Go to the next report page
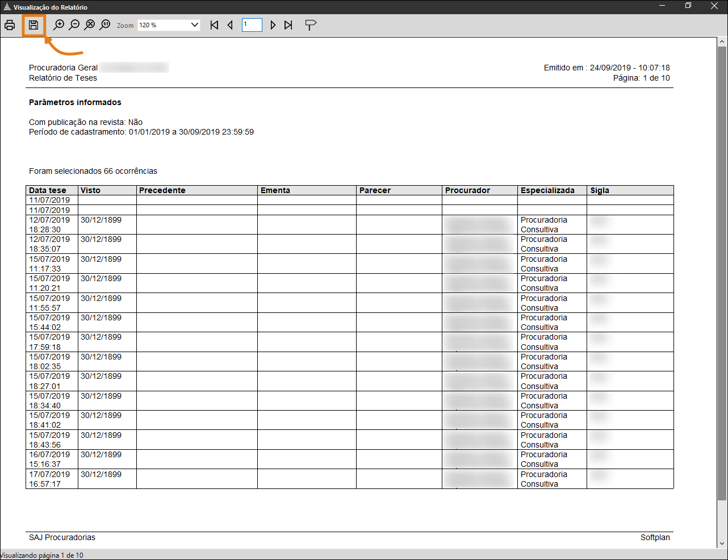 [x=273, y=25]
